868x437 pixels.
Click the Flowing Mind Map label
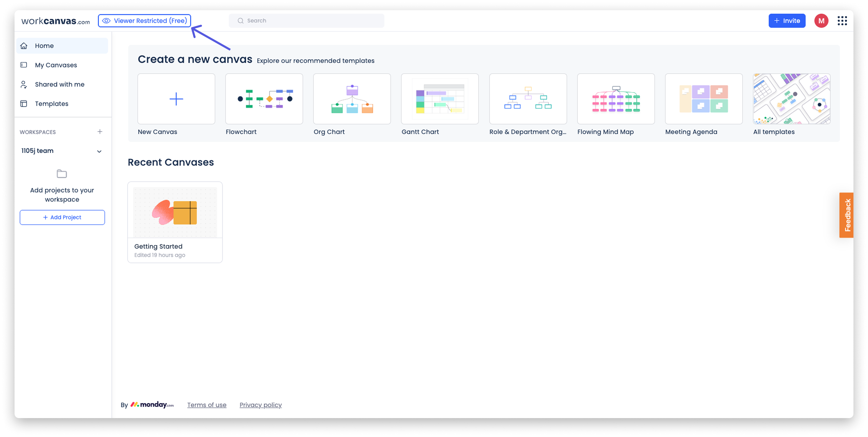tap(605, 132)
